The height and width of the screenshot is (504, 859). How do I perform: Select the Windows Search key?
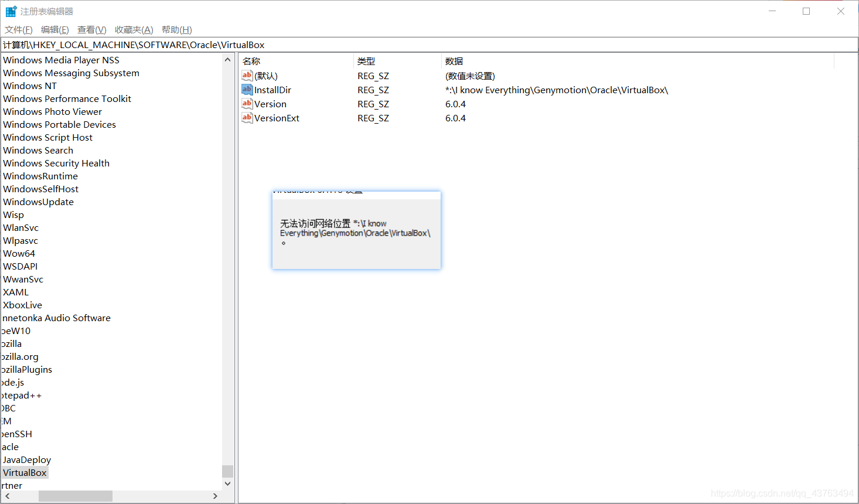tap(38, 150)
